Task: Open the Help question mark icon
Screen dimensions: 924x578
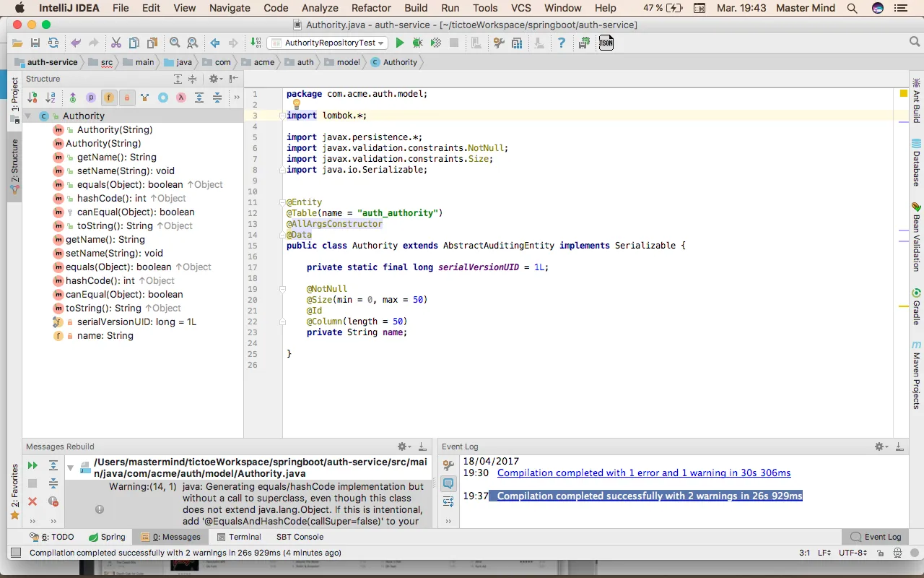Action: tap(561, 43)
